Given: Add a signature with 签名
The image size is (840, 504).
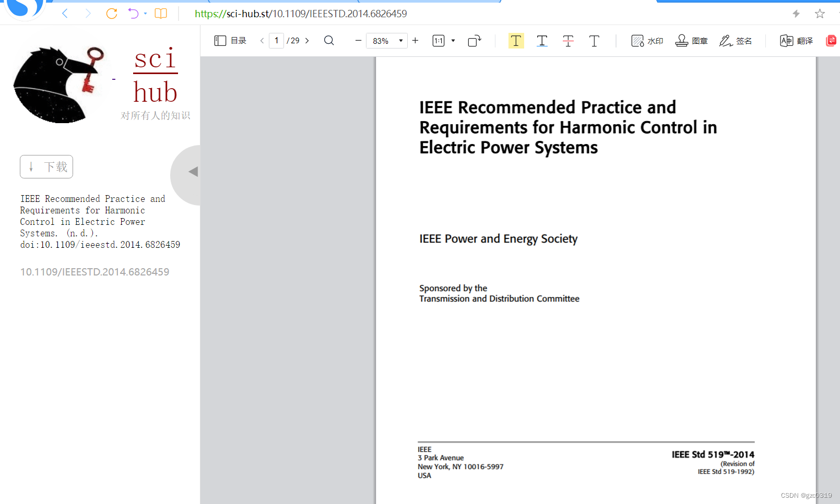Looking at the screenshot, I should pos(736,41).
